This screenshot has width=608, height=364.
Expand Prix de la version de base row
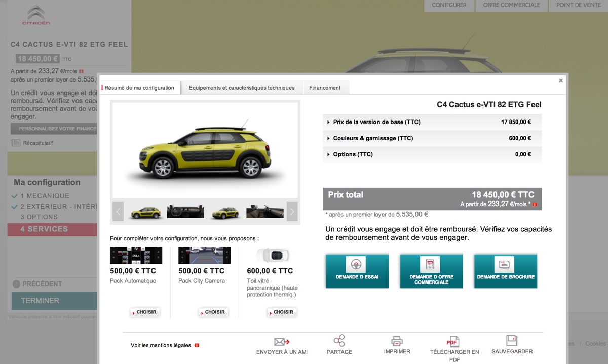click(x=432, y=122)
